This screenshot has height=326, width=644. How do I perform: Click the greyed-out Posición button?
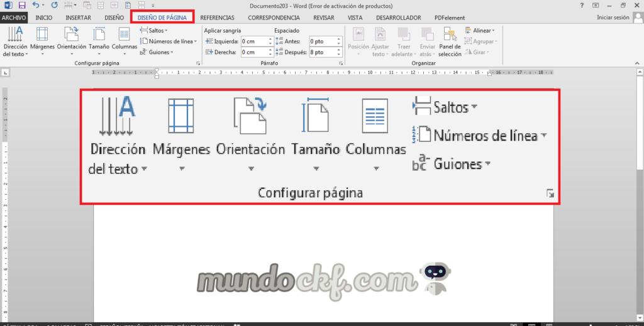358,41
